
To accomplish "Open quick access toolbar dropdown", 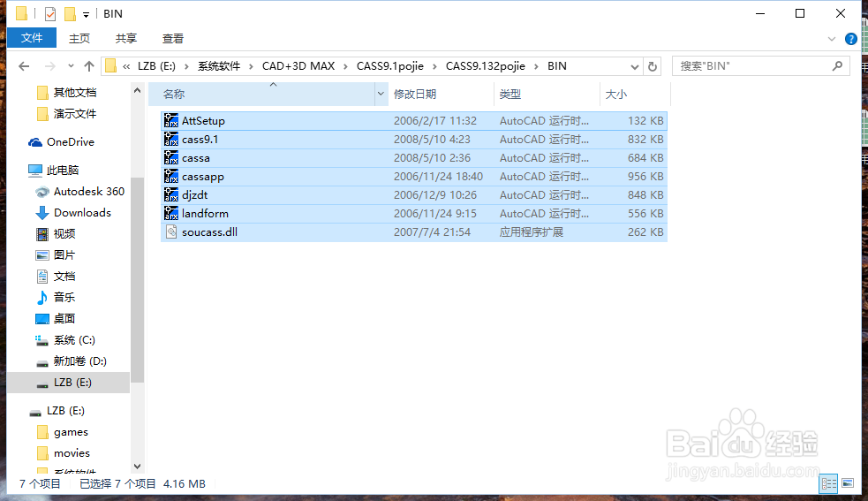I will [86, 15].
